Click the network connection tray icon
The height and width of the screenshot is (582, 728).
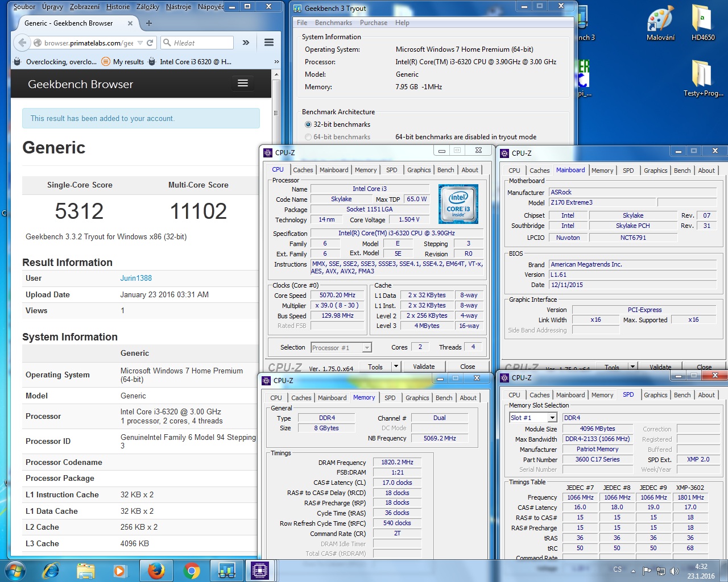[x=660, y=571]
